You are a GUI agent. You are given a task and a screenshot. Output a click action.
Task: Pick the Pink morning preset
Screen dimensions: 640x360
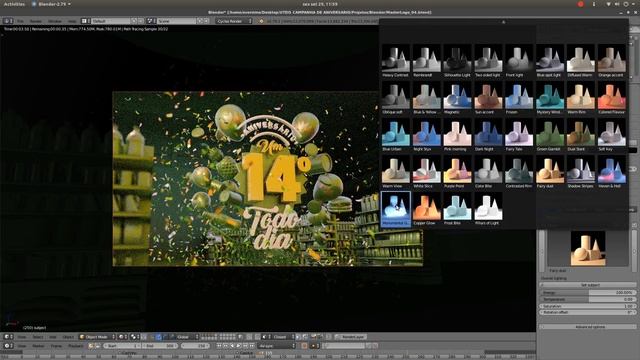(457, 135)
